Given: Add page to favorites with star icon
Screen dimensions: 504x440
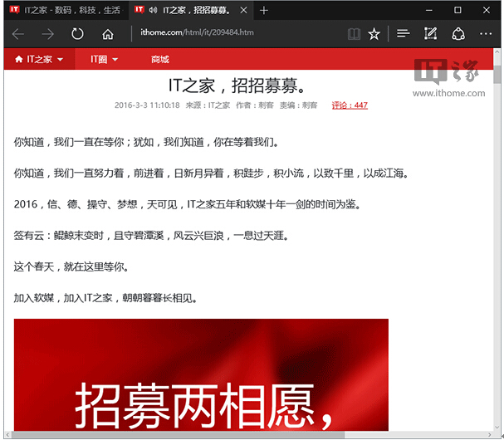Looking at the screenshot, I should pos(374,34).
